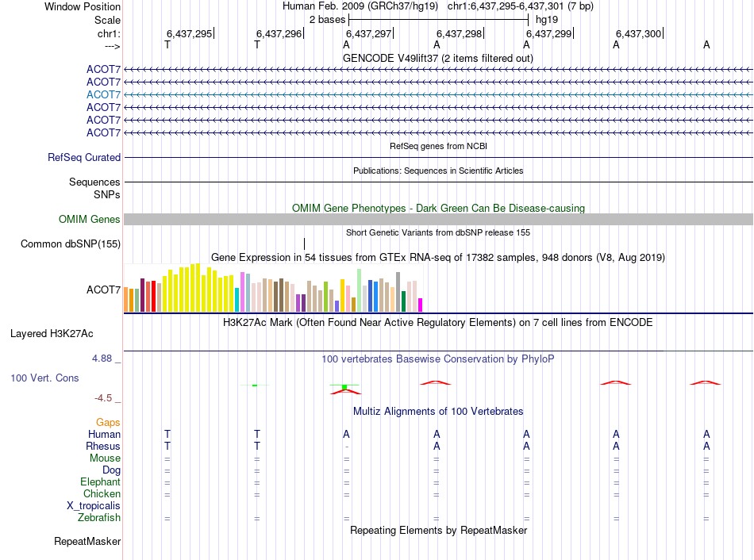Screen dimensions: 754x560
Task: Click Human Feb. 2009 (GRCh37/hg19) header text
Action: (x=360, y=6)
